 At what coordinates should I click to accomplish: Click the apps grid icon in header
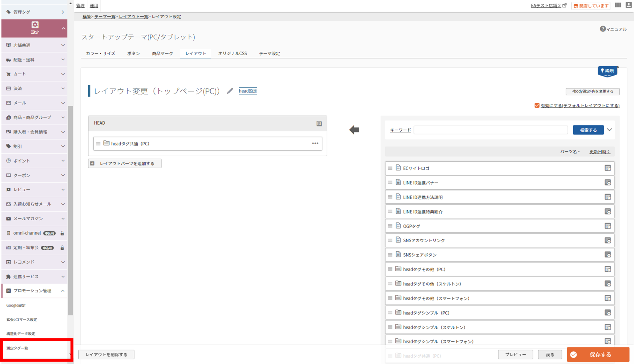pos(618,5)
